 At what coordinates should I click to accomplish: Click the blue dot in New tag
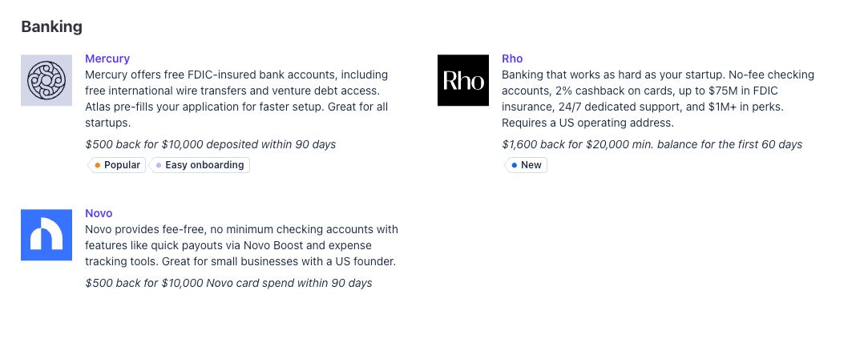click(x=515, y=165)
